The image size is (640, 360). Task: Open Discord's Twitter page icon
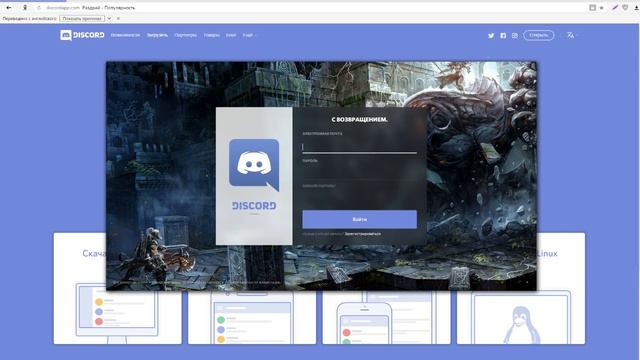click(x=491, y=36)
